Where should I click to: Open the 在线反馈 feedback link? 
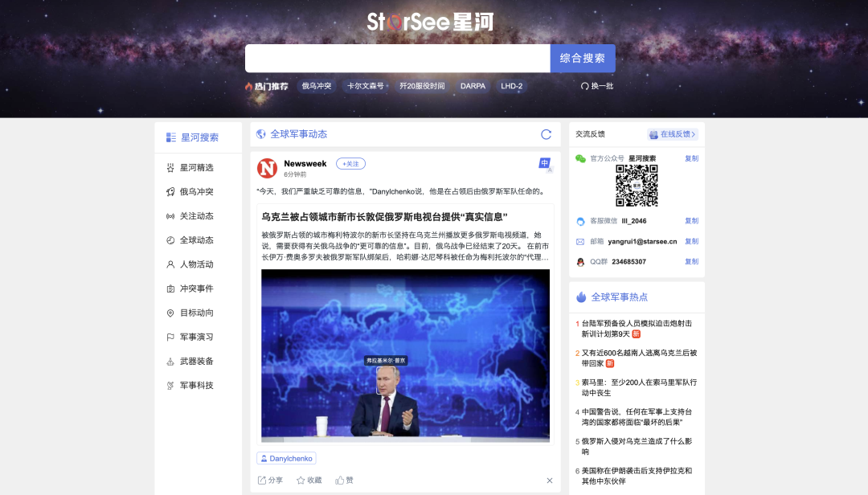coord(673,134)
